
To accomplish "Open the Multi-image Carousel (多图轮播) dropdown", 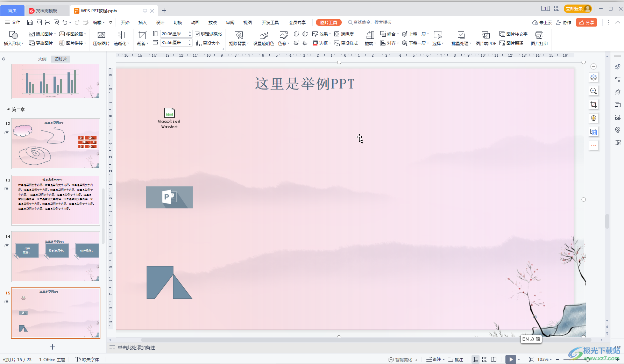I will point(72,34).
